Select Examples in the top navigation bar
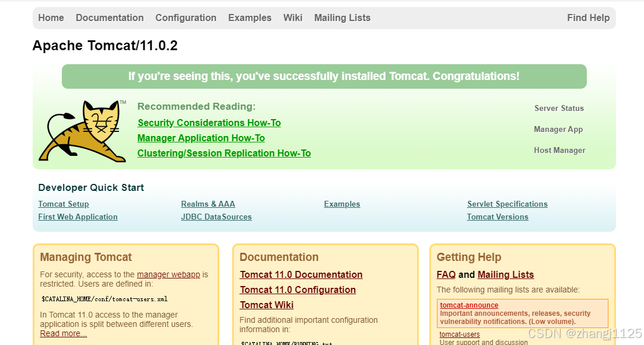The width and height of the screenshot is (644, 345). click(250, 18)
